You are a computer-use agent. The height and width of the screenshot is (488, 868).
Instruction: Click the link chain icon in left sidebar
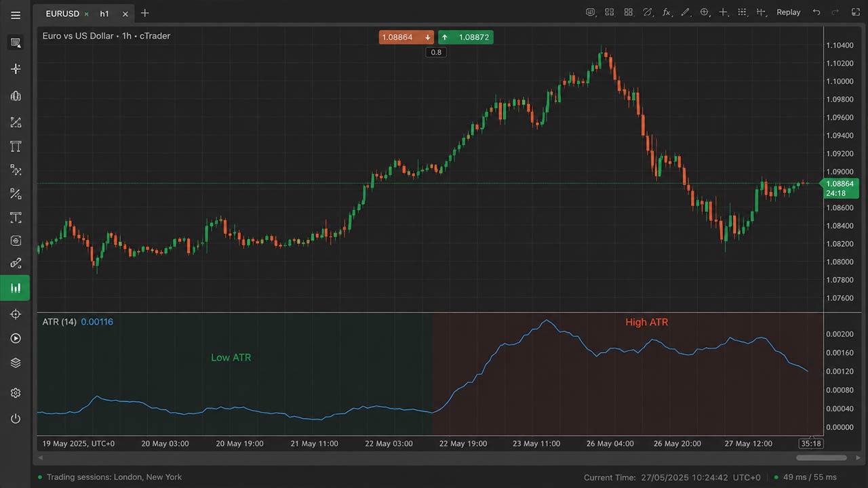[16, 263]
